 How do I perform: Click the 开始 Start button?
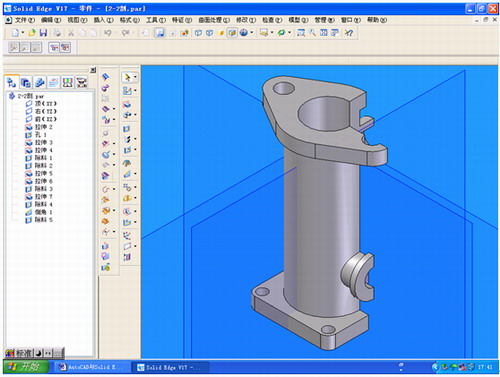point(26,367)
